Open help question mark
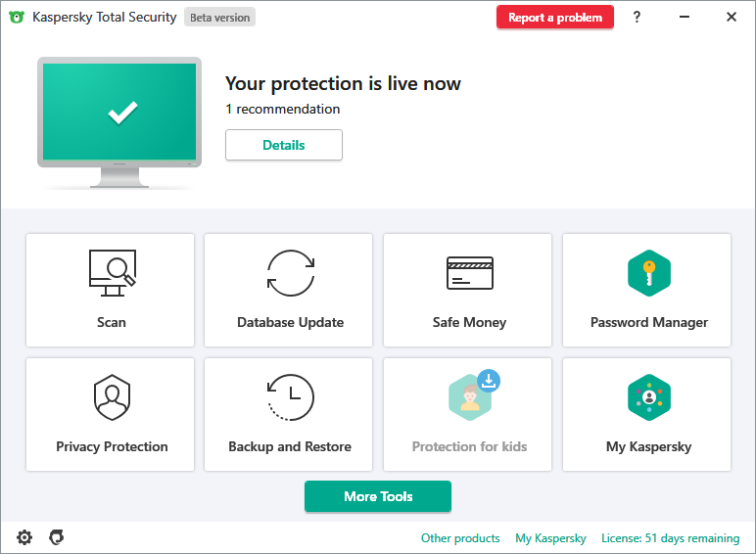This screenshot has width=756, height=554. point(637,17)
